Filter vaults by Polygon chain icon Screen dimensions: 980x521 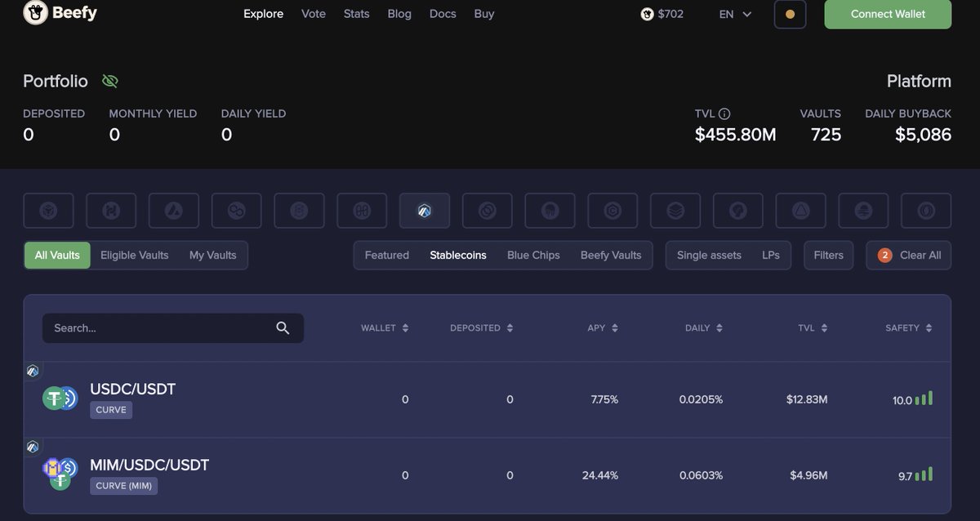point(237,211)
